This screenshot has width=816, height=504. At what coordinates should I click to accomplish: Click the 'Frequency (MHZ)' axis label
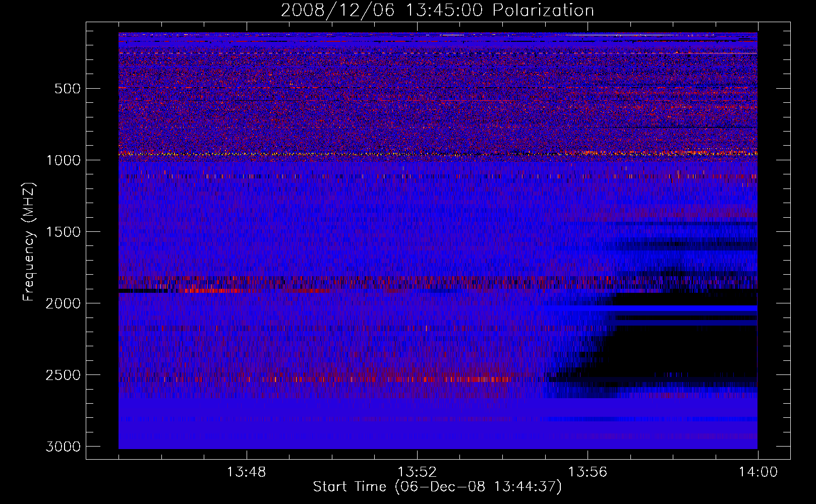click(29, 242)
